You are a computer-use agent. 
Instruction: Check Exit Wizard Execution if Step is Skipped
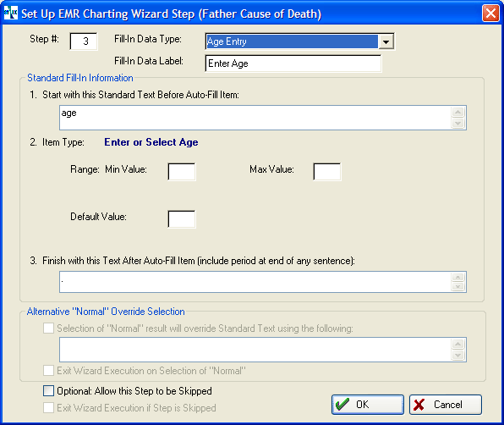[x=48, y=408]
